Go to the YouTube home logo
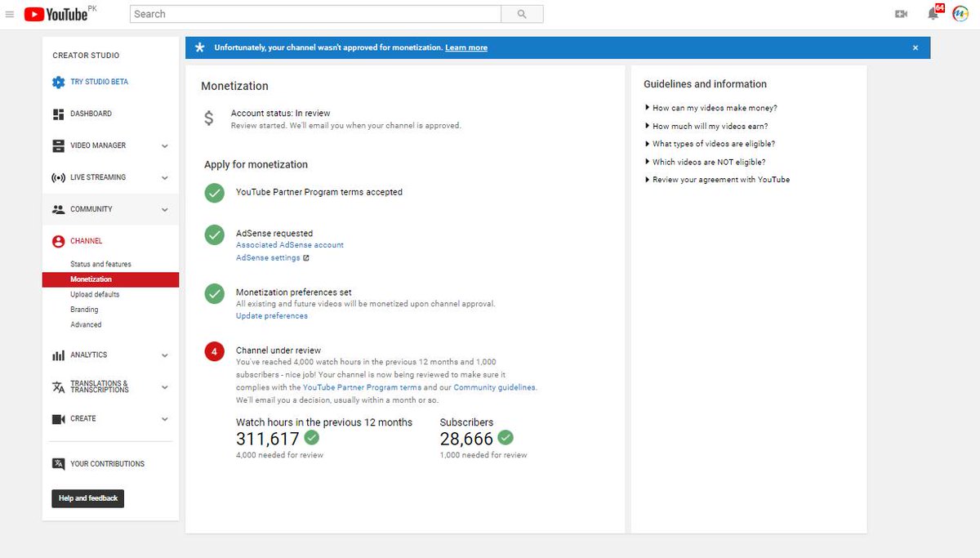 pos(56,14)
